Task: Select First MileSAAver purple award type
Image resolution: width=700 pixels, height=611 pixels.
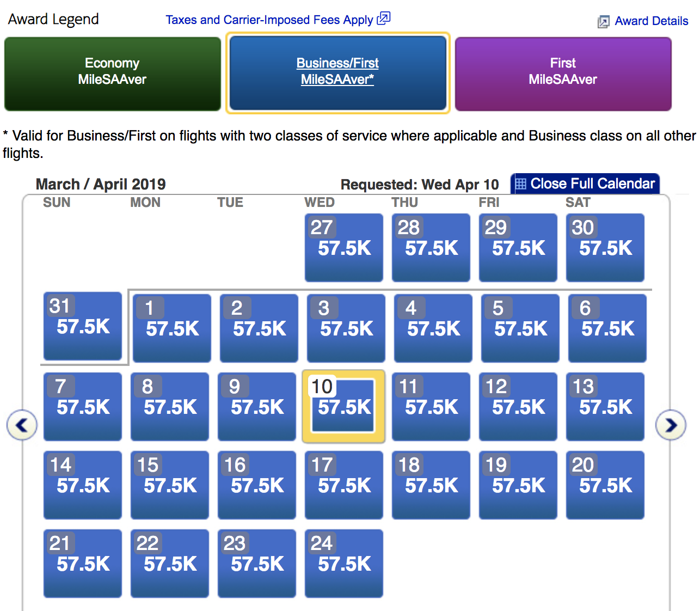Action: click(x=563, y=74)
